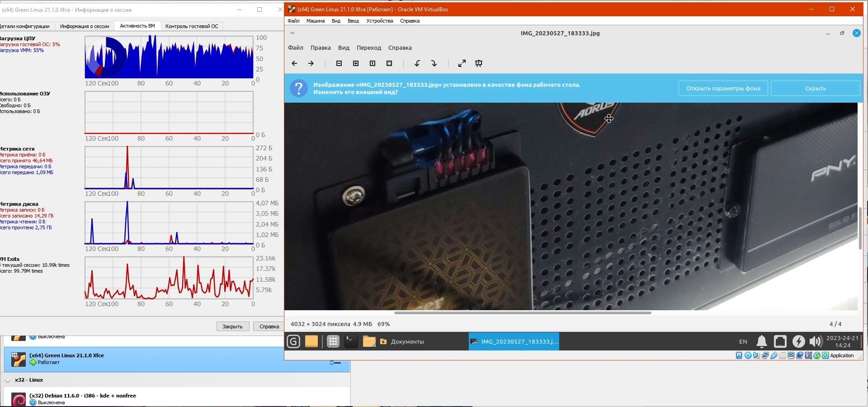This screenshot has width=868, height=407.
Task: Go to next image with forward arrow
Action: tap(311, 64)
